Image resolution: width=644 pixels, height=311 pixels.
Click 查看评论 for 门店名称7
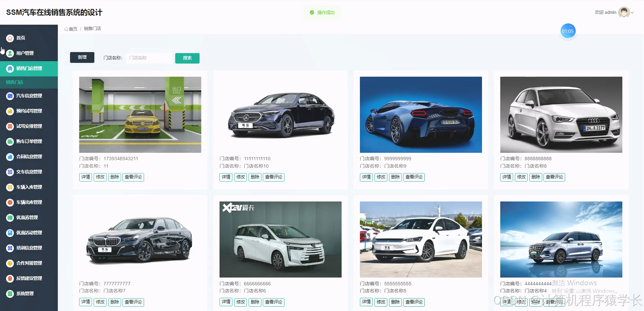pyautogui.click(x=133, y=302)
